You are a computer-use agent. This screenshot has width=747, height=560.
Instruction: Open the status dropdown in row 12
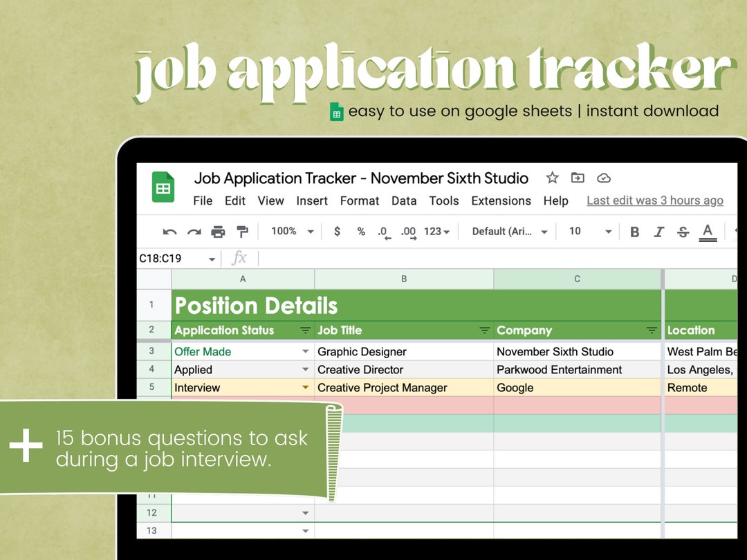point(306,513)
